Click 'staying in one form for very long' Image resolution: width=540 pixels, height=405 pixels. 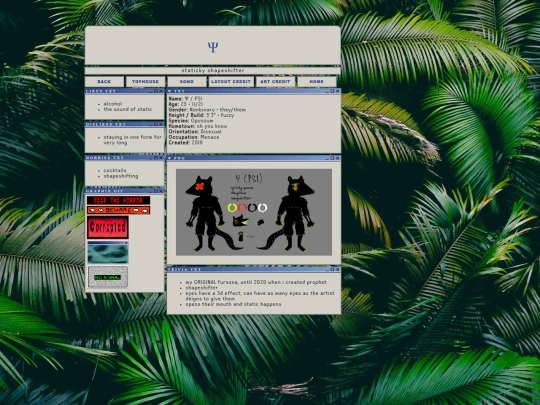(133, 139)
